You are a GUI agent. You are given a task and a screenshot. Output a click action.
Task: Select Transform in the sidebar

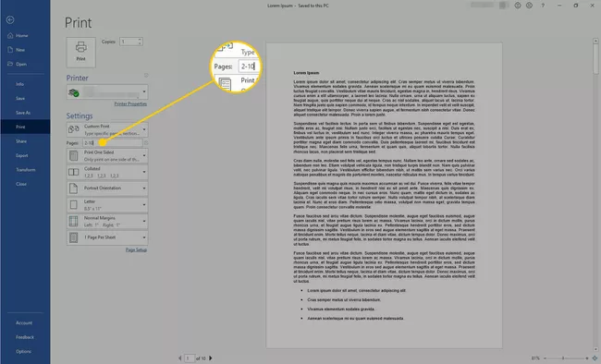pyautogui.click(x=25, y=170)
